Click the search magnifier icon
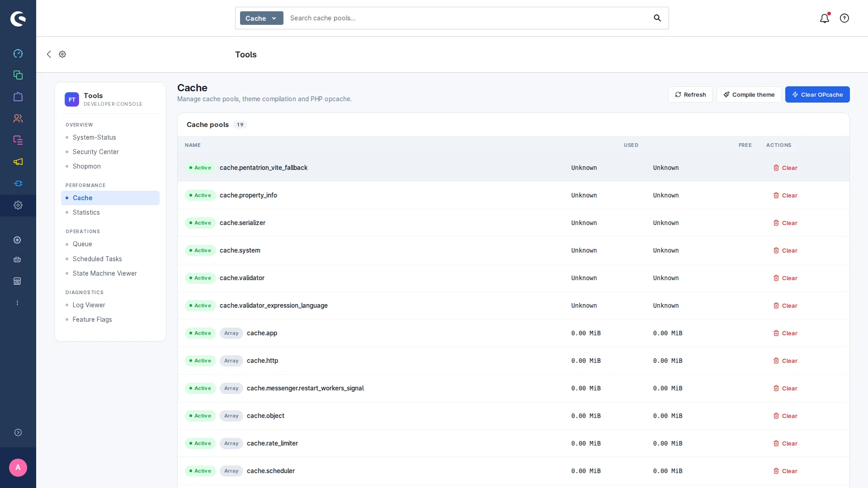 pyautogui.click(x=657, y=18)
